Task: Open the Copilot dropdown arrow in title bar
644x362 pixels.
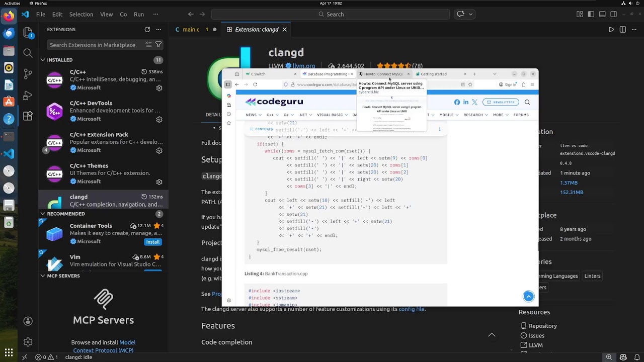Action: [471, 14]
